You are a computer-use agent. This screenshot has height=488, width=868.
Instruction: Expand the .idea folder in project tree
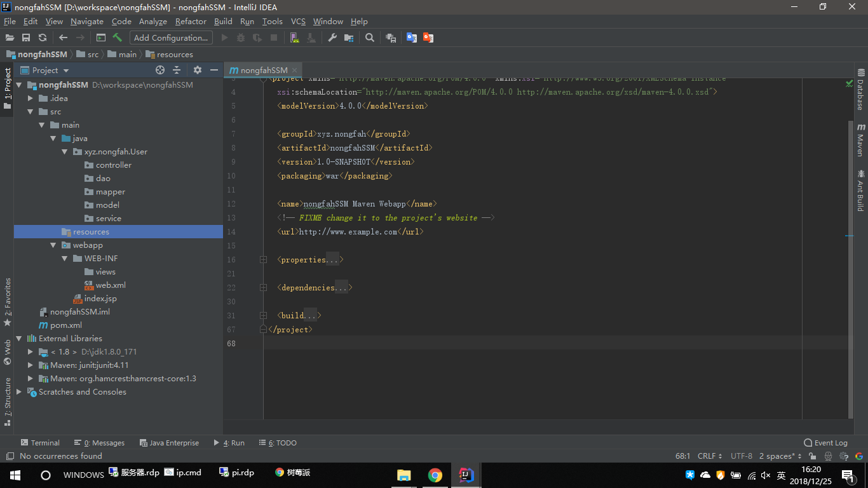(x=31, y=98)
